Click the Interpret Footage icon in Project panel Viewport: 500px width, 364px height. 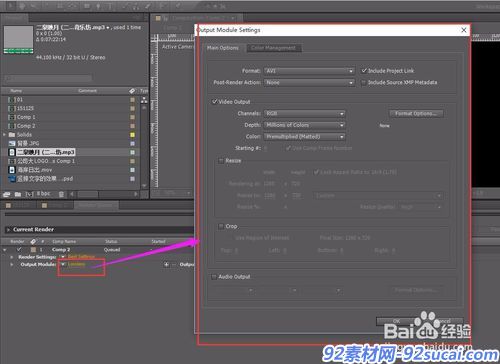6,194
